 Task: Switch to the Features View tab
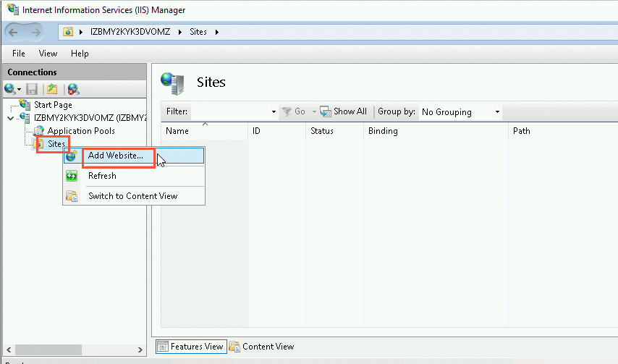(x=191, y=347)
